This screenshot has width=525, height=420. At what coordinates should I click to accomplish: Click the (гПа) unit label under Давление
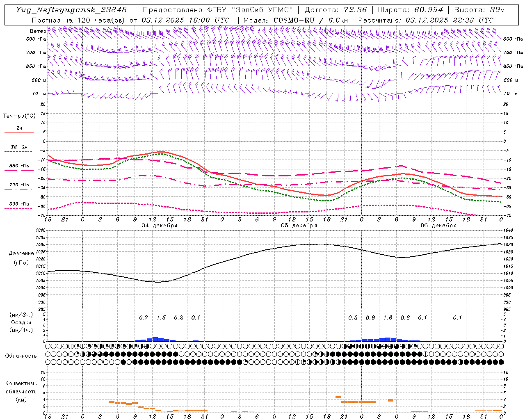[x=21, y=262]
